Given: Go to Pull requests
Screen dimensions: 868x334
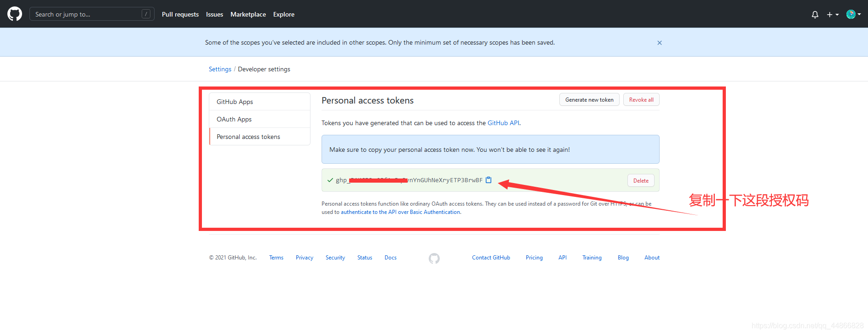Looking at the screenshot, I should point(180,14).
